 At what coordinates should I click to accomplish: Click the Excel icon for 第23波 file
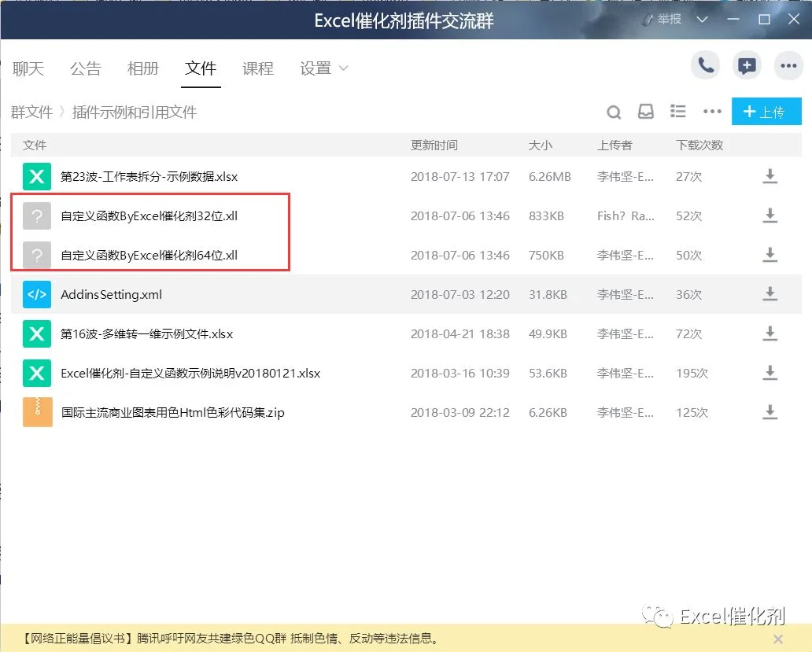(37, 176)
